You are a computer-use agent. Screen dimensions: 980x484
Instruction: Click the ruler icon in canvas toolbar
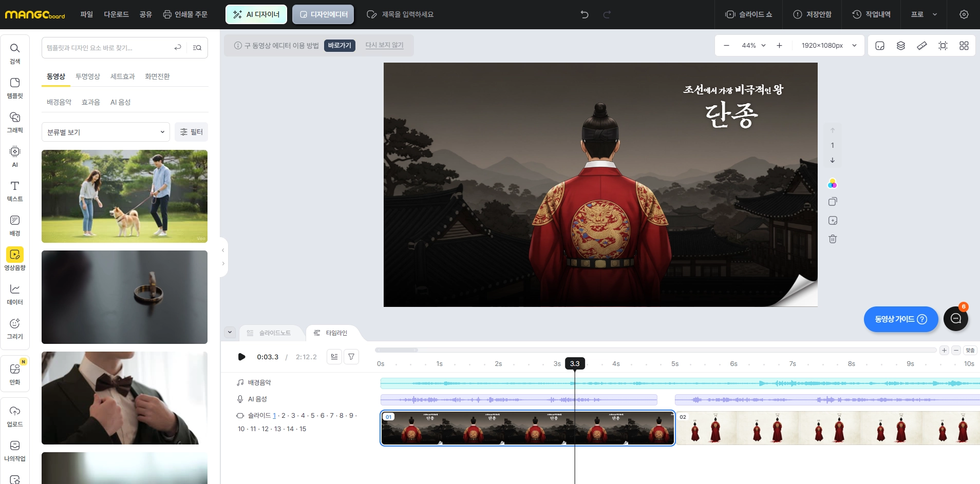click(x=922, y=46)
